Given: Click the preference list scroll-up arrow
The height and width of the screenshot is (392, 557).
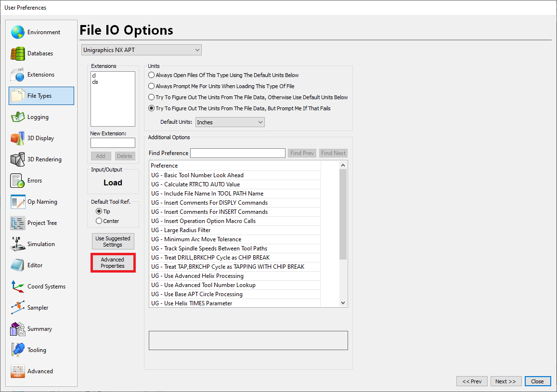Looking at the screenshot, I should point(343,165).
